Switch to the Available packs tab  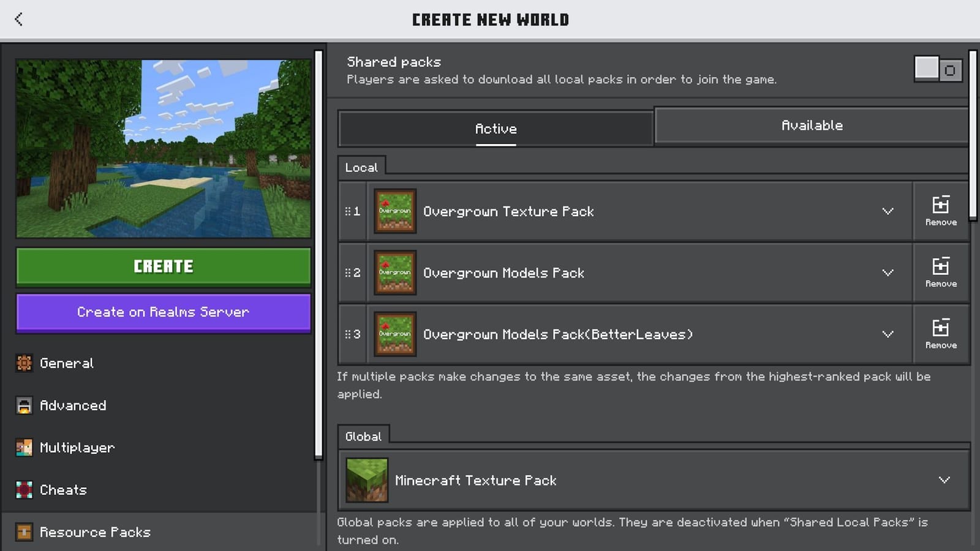pos(812,125)
